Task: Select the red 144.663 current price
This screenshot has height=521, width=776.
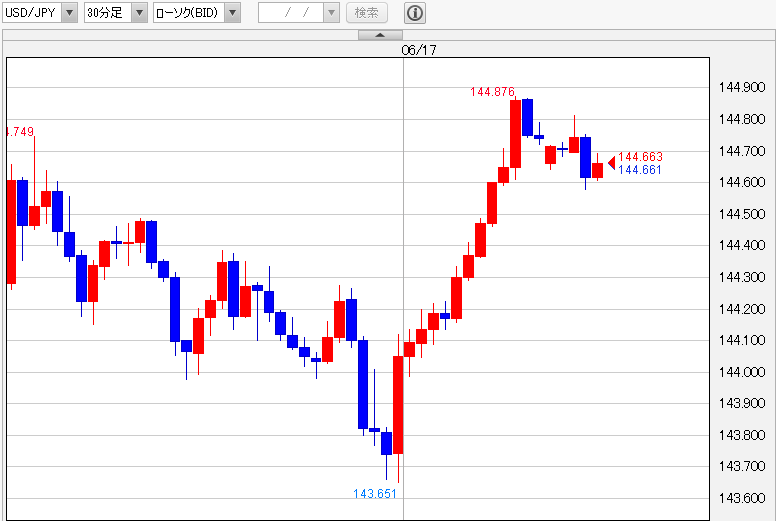Action: coord(640,157)
